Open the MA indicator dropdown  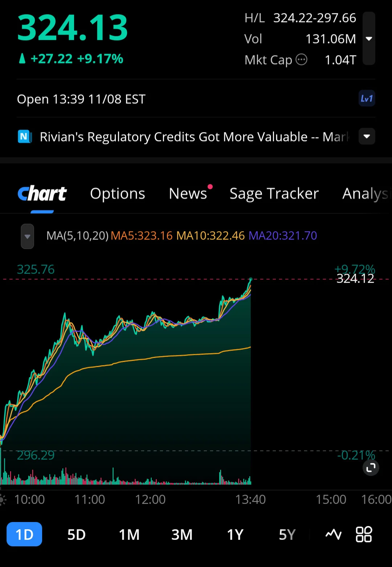pos(27,236)
